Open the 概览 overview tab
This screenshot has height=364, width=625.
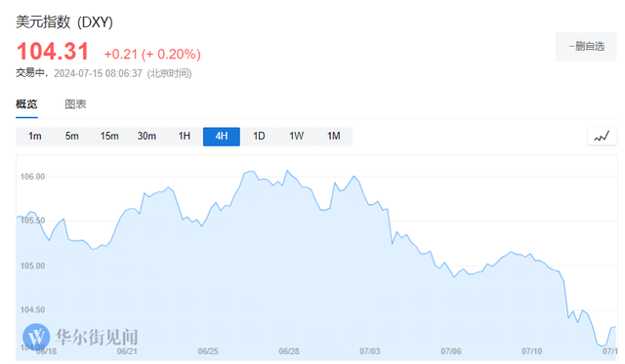[26, 104]
